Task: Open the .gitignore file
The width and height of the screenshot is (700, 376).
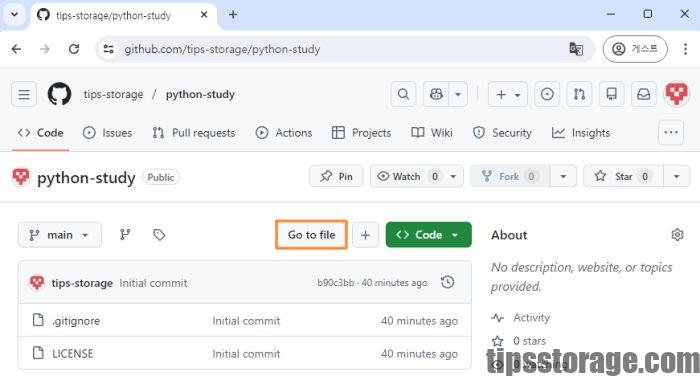Action: (x=76, y=321)
